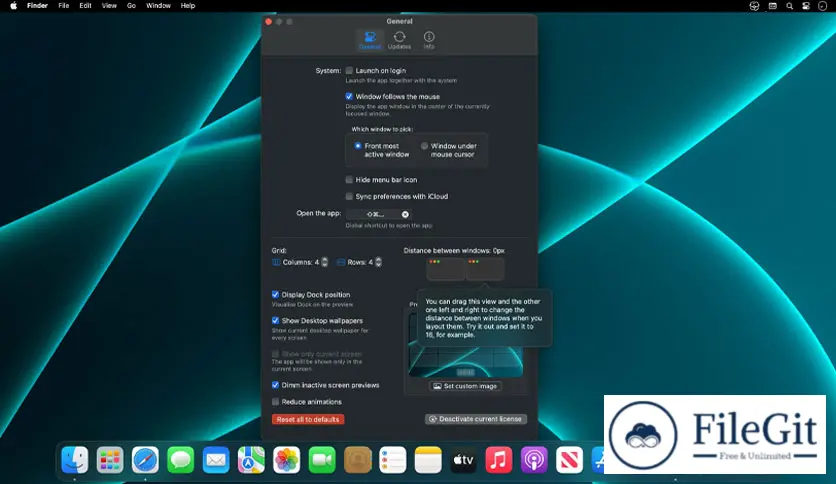
Task: Open the Edit menu
Action: (x=85, y=6)
